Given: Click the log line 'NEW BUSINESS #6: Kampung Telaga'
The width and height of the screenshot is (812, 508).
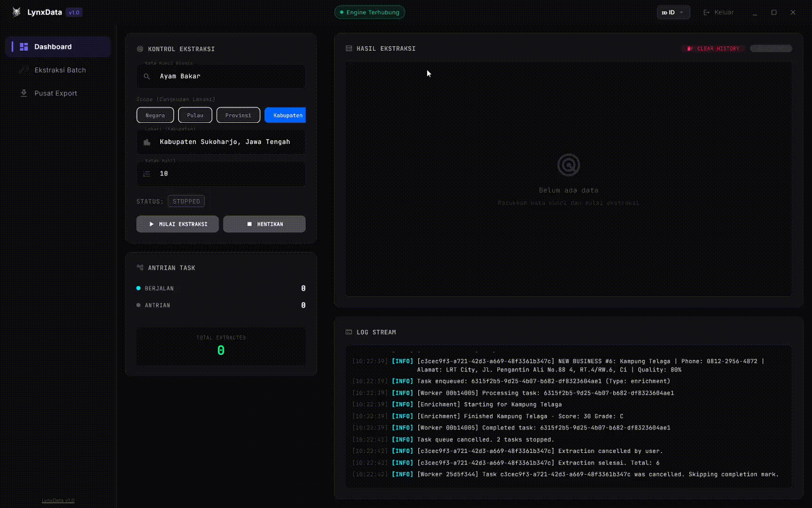Looking at the screenshot, I should (591, 365).
